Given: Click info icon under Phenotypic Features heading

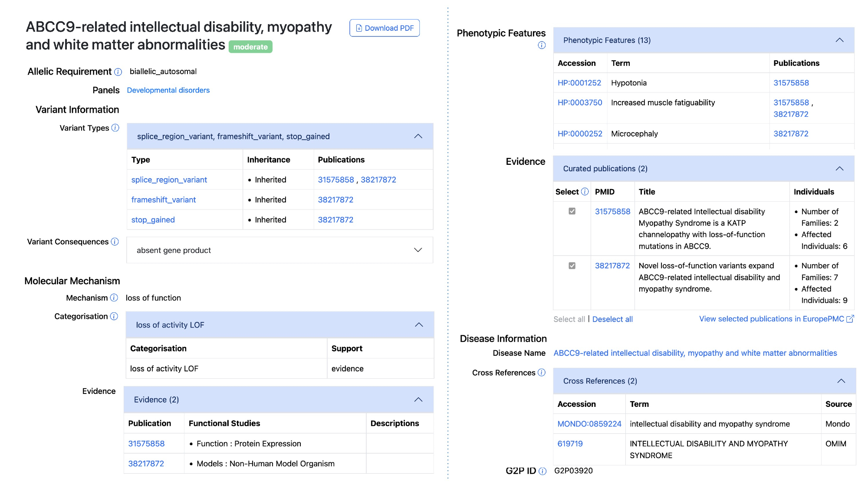Looking at the screenshot, I should (542, 45).
